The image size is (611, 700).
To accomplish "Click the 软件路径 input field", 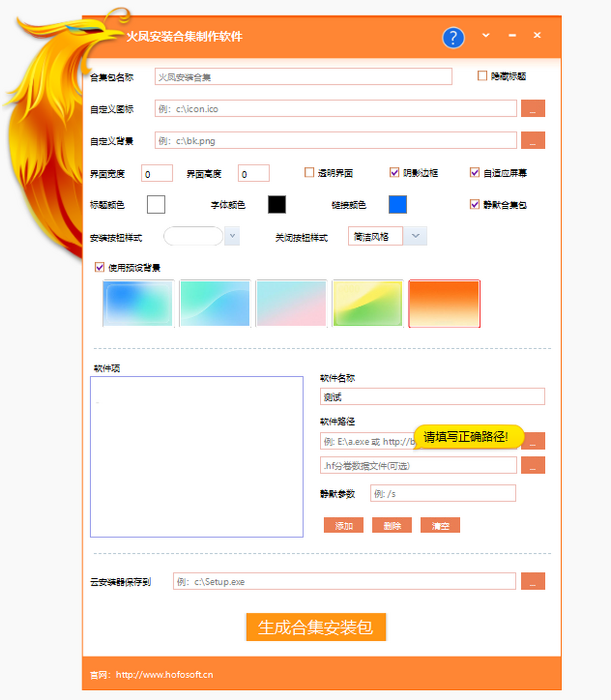I will coord(419,441).
